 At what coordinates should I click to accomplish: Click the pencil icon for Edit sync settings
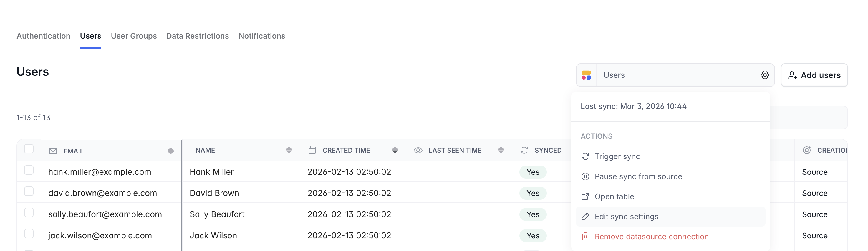pyautogui.click(x=585, y=217)
